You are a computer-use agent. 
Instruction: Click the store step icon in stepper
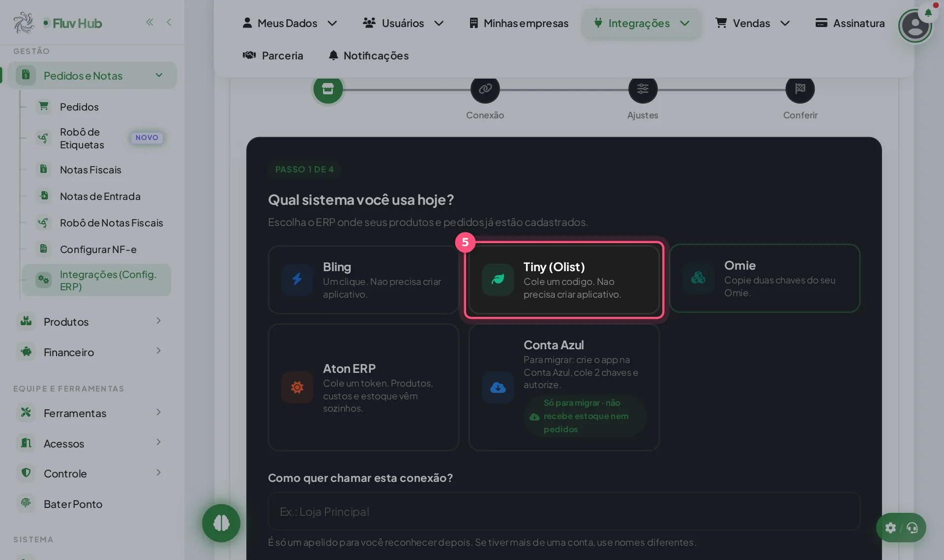pos(328,89)
